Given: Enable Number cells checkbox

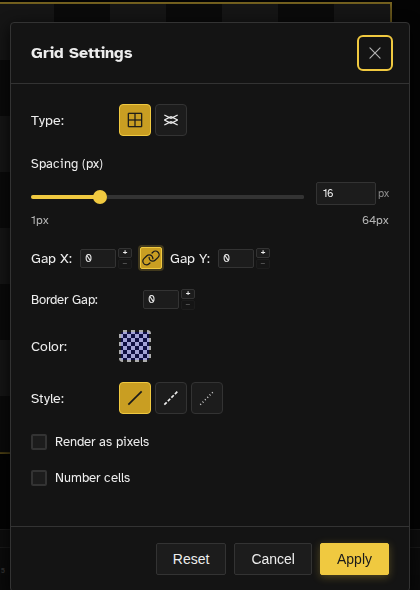Looking at the screenshot, I should (x=39, y=478).
